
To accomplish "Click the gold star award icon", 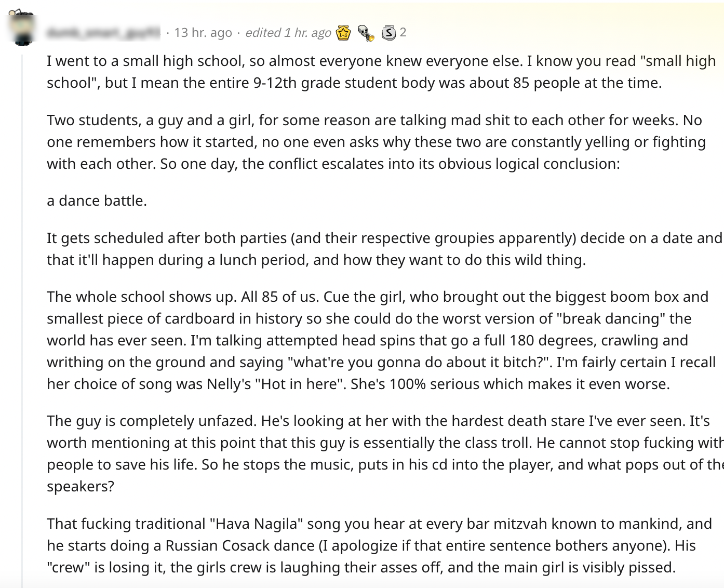I will pos(343,33).
